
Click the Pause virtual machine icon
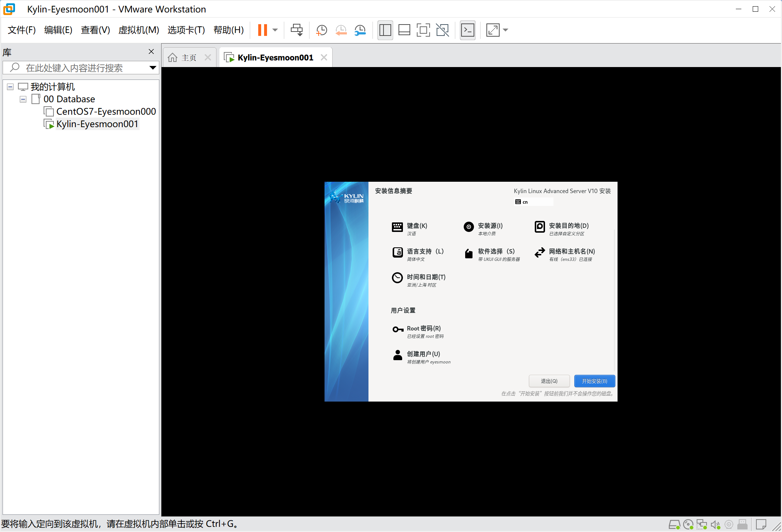262,30
